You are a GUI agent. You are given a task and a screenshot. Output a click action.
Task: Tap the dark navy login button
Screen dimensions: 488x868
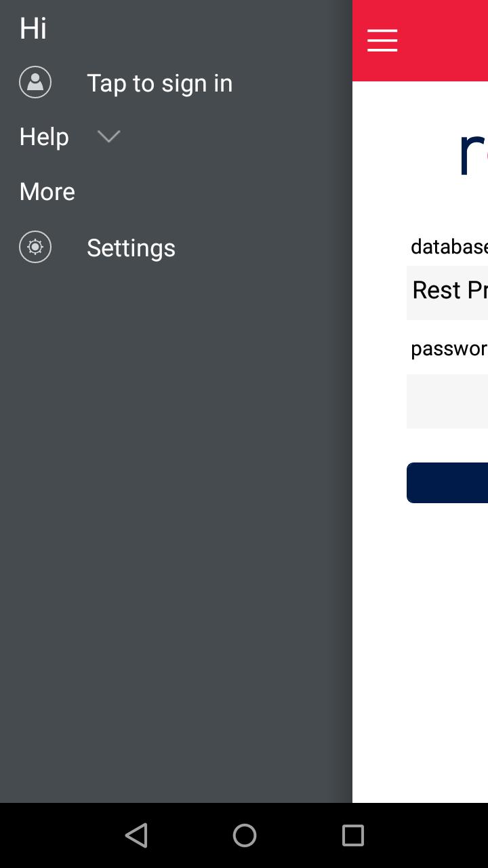point(447,483)
